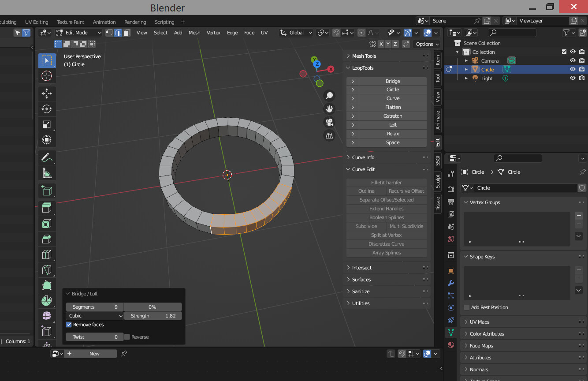588x381 pixels.
Task: Open the Global orientation dropdown
Action: 296,33
